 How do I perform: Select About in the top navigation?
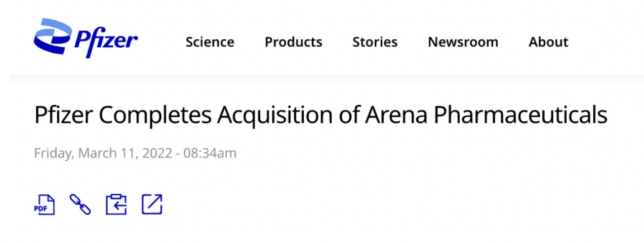[548, 42]
